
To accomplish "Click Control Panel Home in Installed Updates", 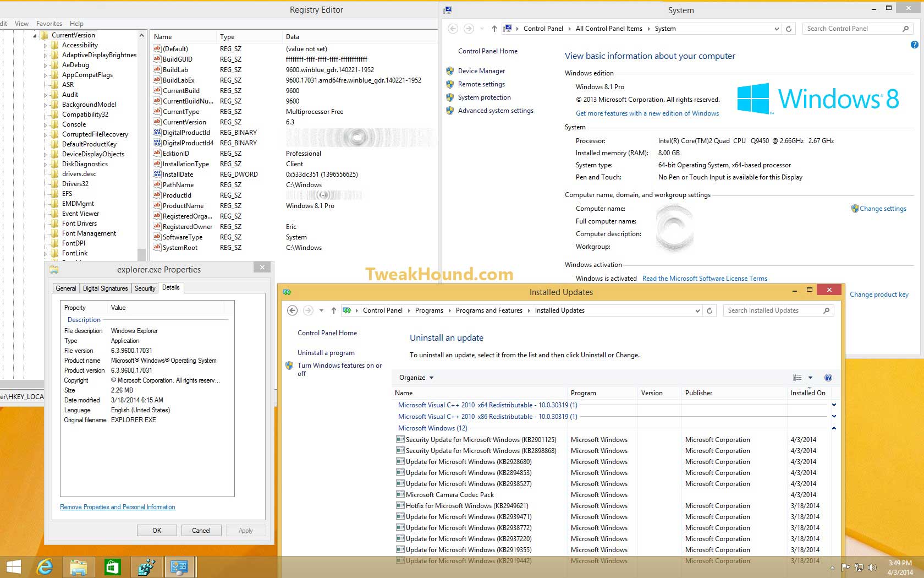I will click(x=327, y=333).
